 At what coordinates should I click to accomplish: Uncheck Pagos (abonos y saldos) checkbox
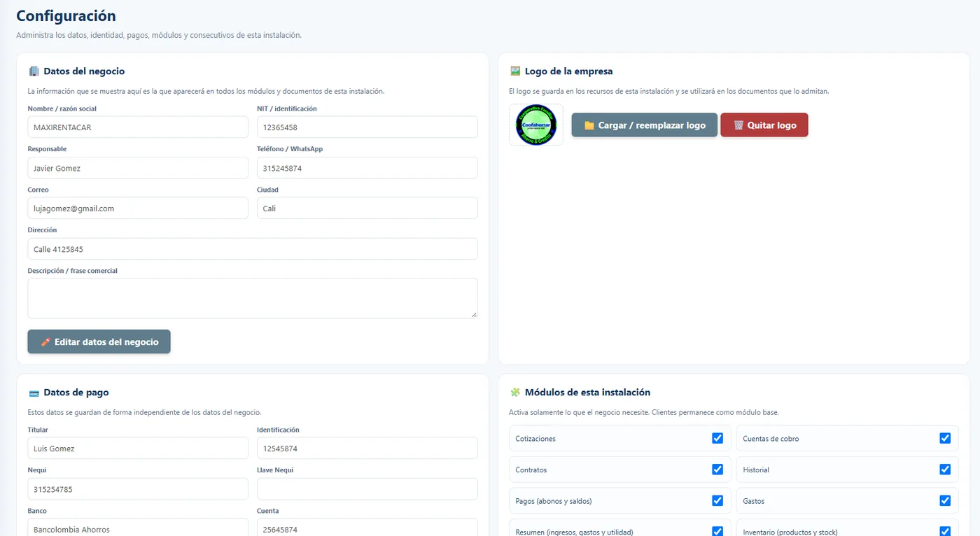tap(717, 500)
